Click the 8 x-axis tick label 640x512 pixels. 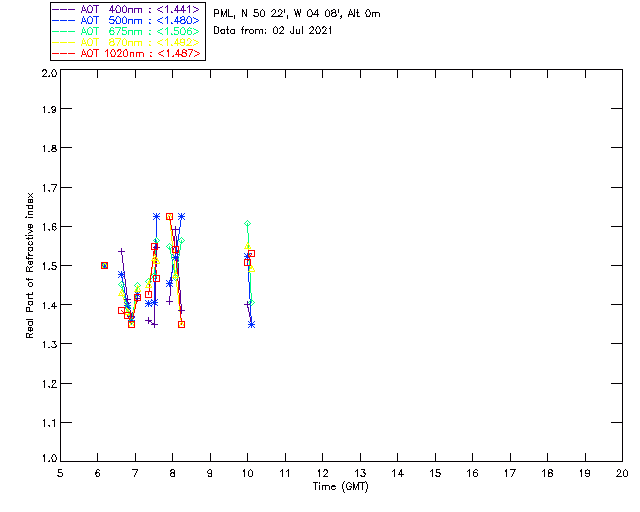(x=173, y=473)
